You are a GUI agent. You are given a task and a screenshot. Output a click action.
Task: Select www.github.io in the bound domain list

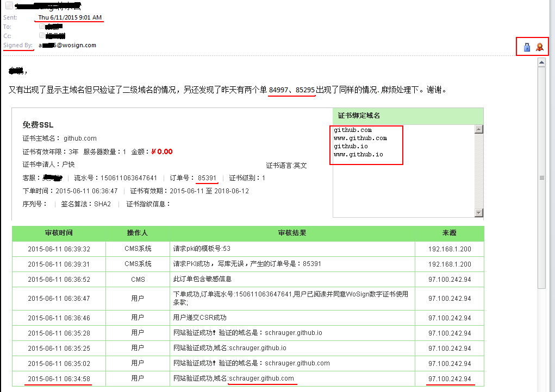click(358, 155)
